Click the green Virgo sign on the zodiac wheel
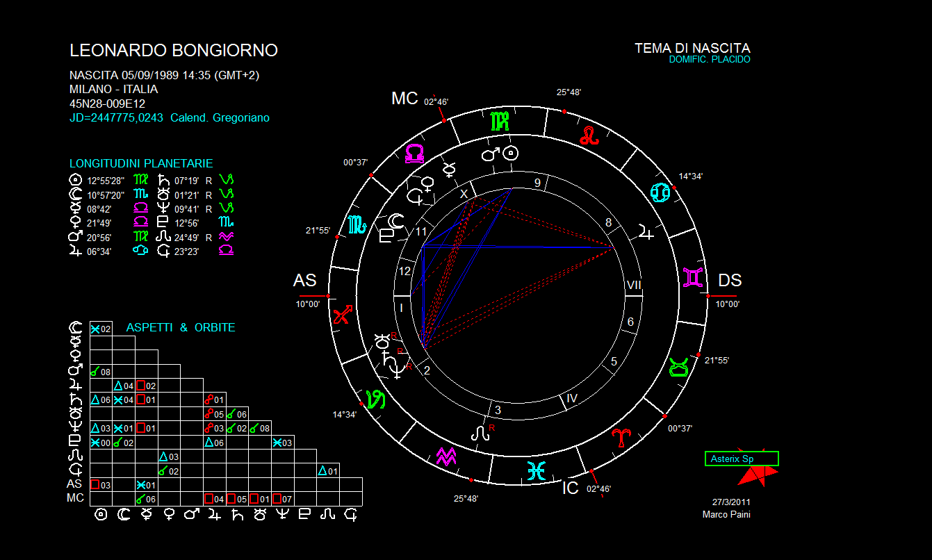The height and width of the screenshot is (560, 932). coord(500,121)
